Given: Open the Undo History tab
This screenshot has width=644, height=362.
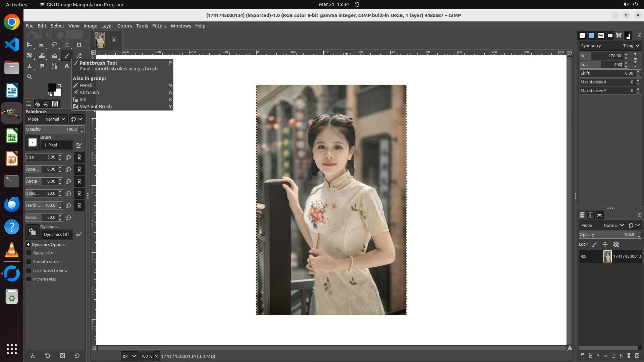Looking at the screenshot, I should [x=46, y=104].
